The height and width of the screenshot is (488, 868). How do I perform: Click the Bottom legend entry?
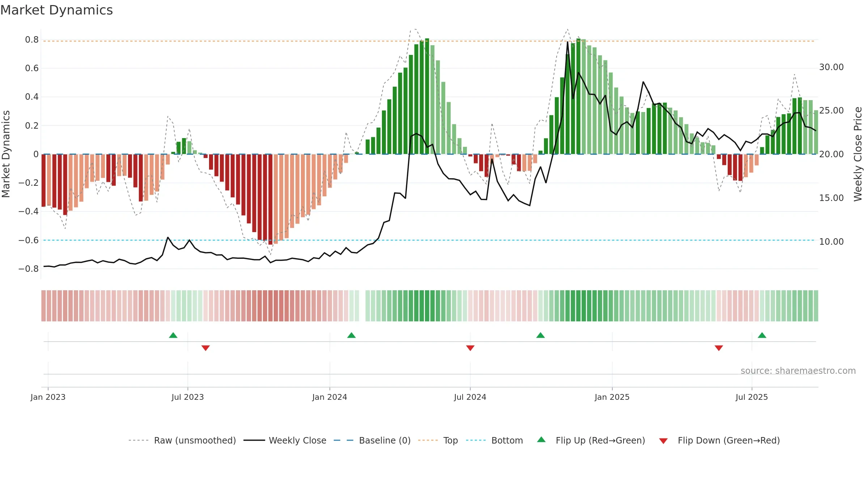coord(494,440)
